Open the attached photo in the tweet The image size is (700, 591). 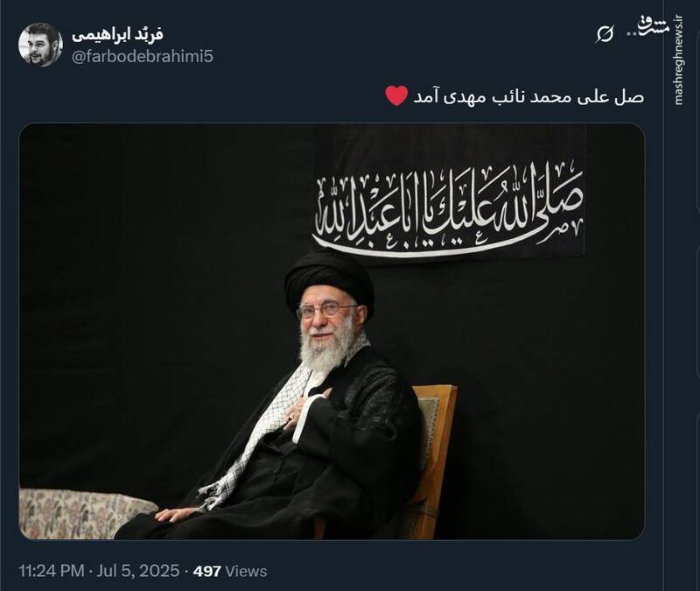(x=332, y=332)
